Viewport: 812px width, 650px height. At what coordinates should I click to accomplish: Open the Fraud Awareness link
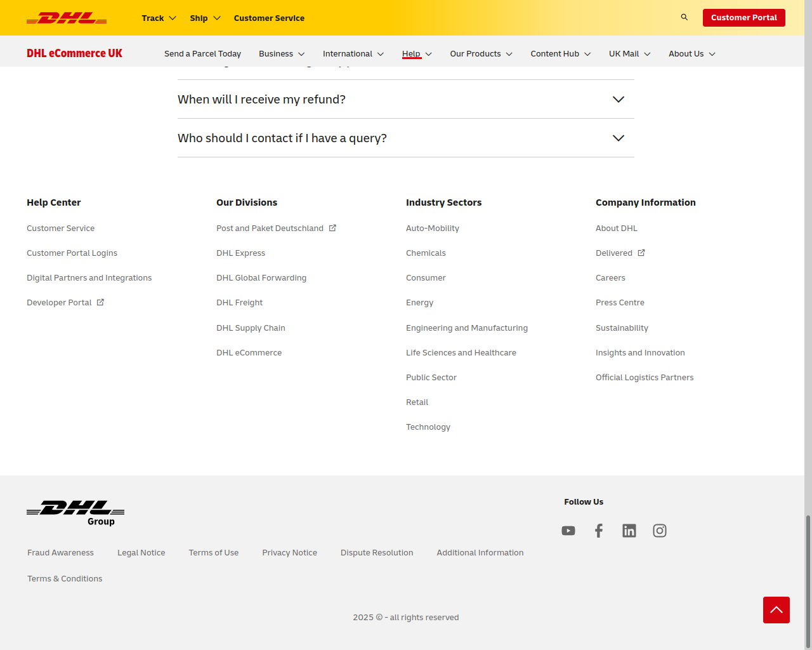(x=60, y=552)
